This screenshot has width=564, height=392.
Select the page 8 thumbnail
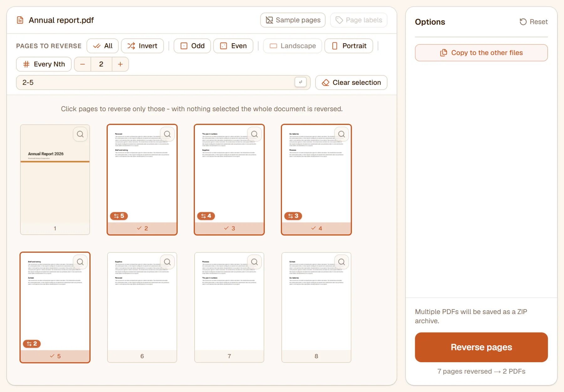[x=316, y=307]
